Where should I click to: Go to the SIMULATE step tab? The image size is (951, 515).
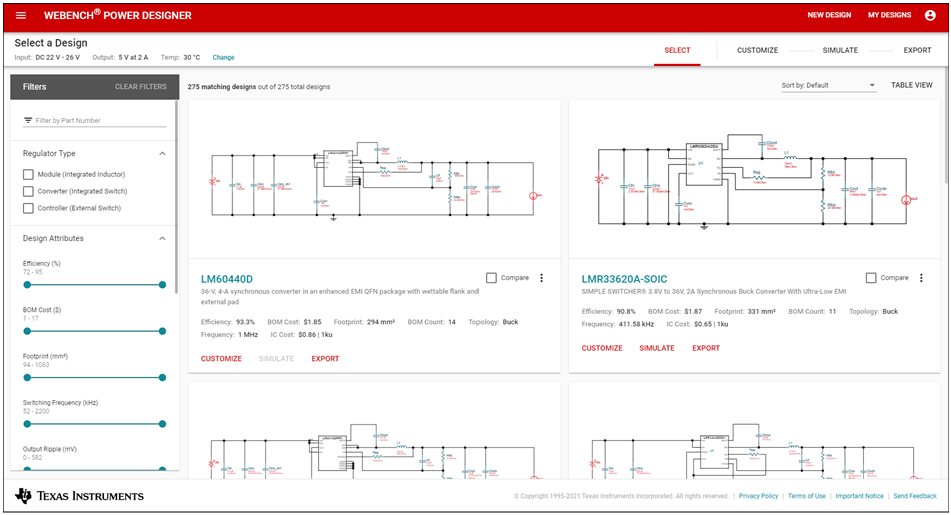(840, 50)
